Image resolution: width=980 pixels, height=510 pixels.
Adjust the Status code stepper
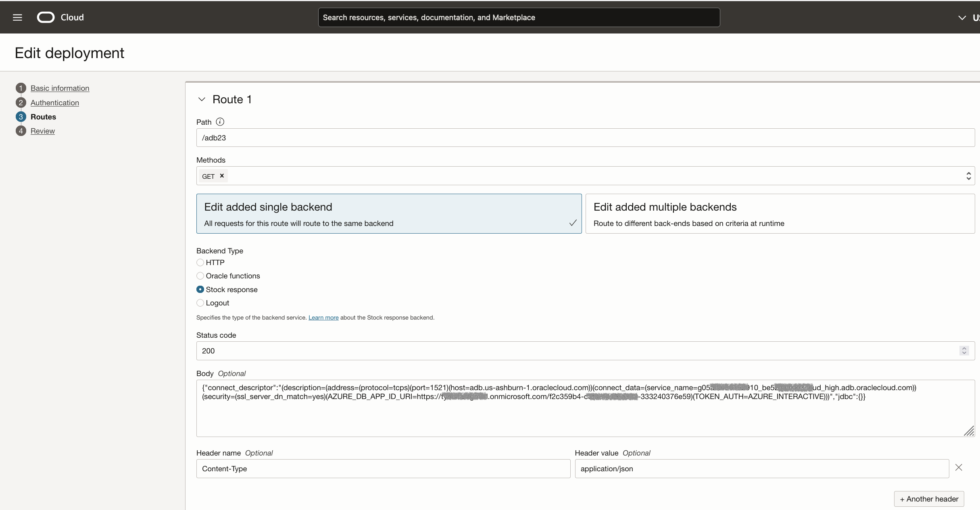964,351
